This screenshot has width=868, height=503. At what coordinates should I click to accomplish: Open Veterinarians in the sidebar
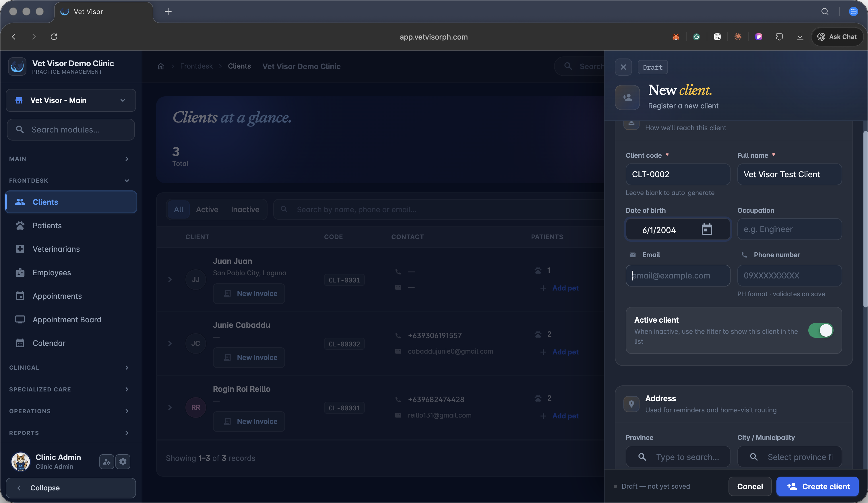click(71, 249)
